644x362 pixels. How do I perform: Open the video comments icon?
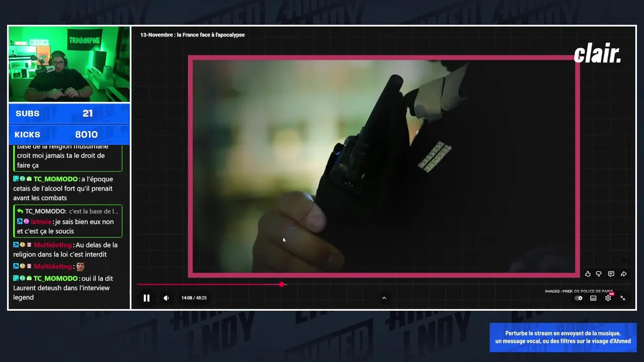tap(611, 274)
